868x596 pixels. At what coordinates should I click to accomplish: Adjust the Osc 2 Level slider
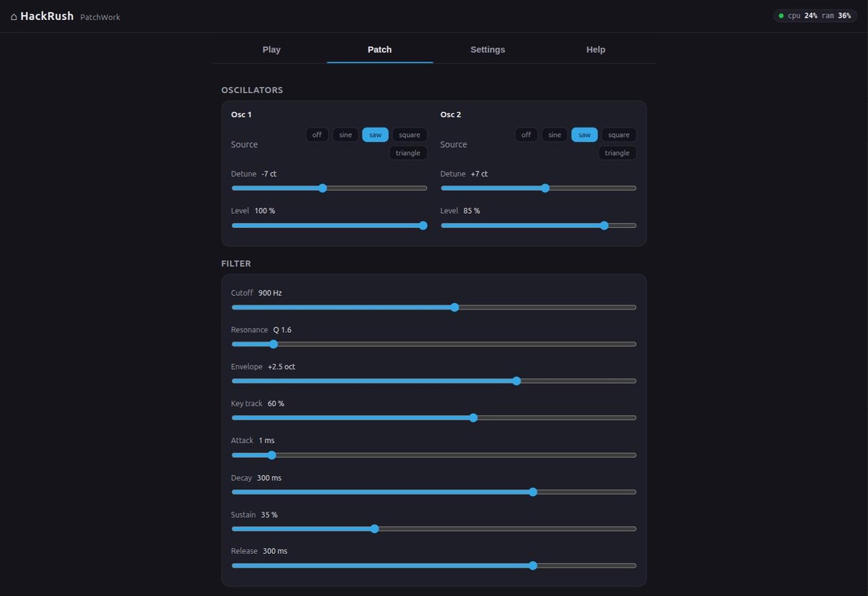(x=539, y=225)
